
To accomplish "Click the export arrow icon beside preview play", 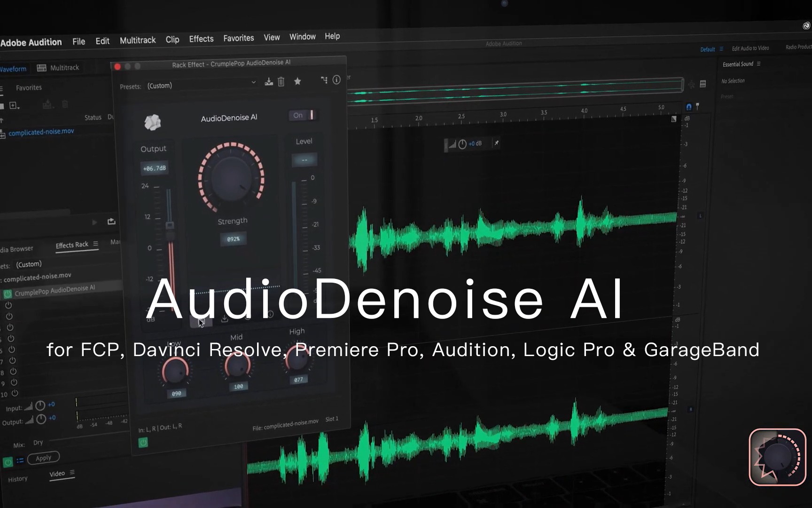I will pos(111,221).
